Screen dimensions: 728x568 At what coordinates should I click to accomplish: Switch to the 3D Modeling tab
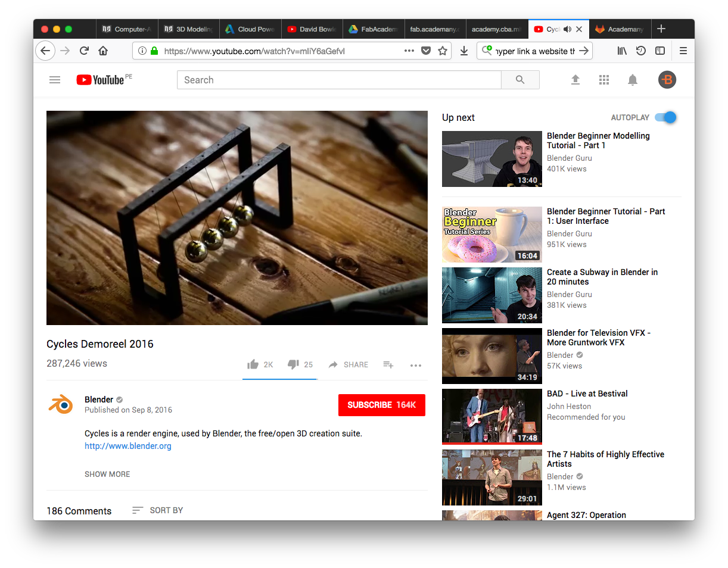188,29
